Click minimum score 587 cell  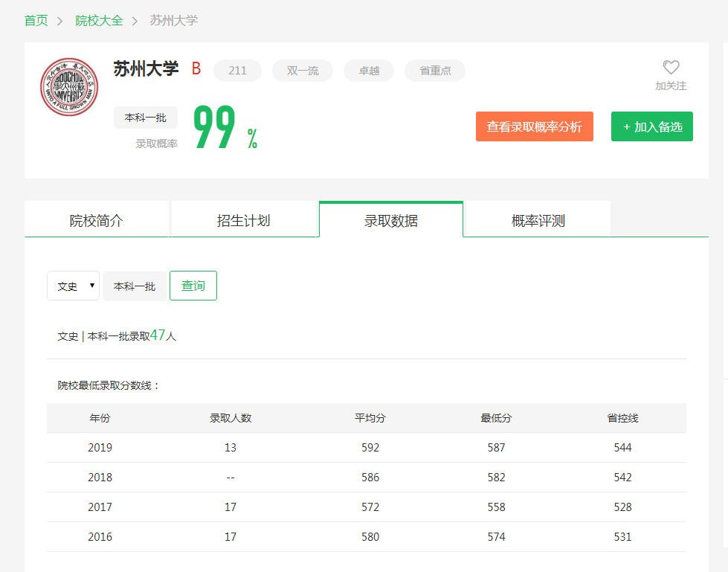[496, 448]
